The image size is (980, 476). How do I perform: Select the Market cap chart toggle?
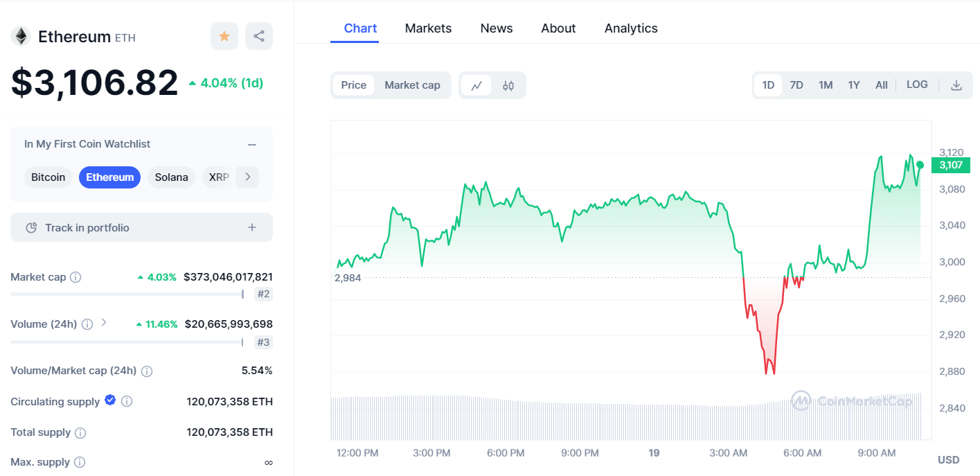click(x=412, y=85)
